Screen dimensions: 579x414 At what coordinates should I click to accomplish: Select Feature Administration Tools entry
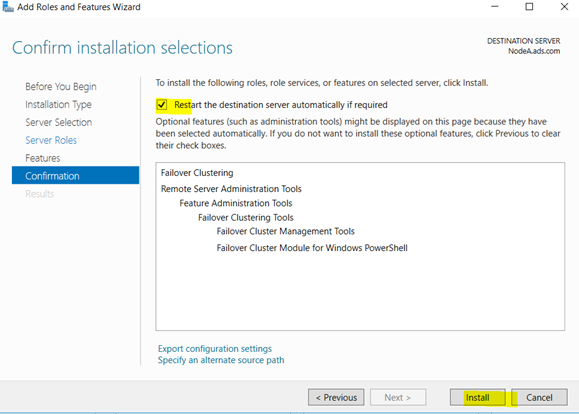click(236, 203)
